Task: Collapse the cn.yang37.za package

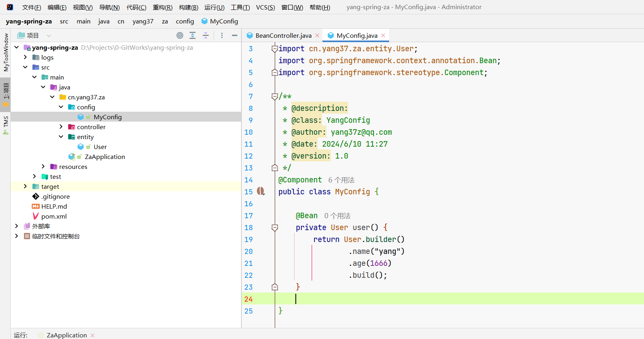Action: tap(52, 97)
